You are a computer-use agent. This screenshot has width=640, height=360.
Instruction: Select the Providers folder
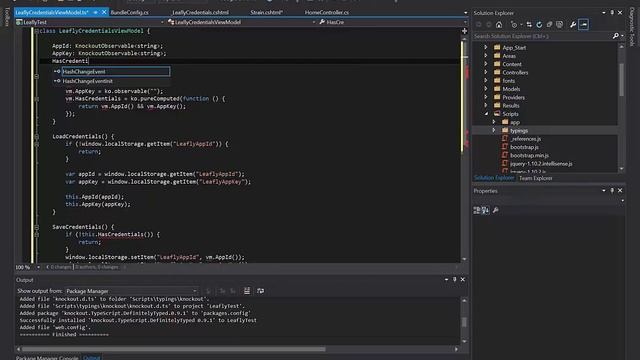click(513, 97)
